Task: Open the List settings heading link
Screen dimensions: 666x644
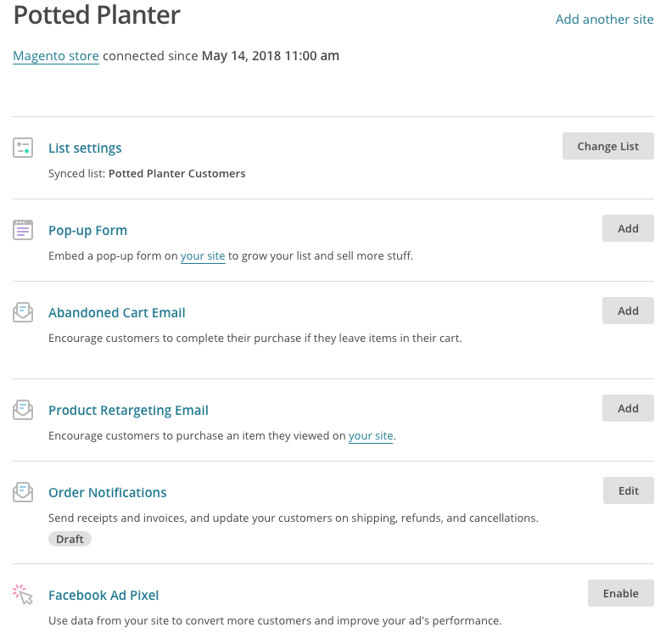Action: point(85,148)
